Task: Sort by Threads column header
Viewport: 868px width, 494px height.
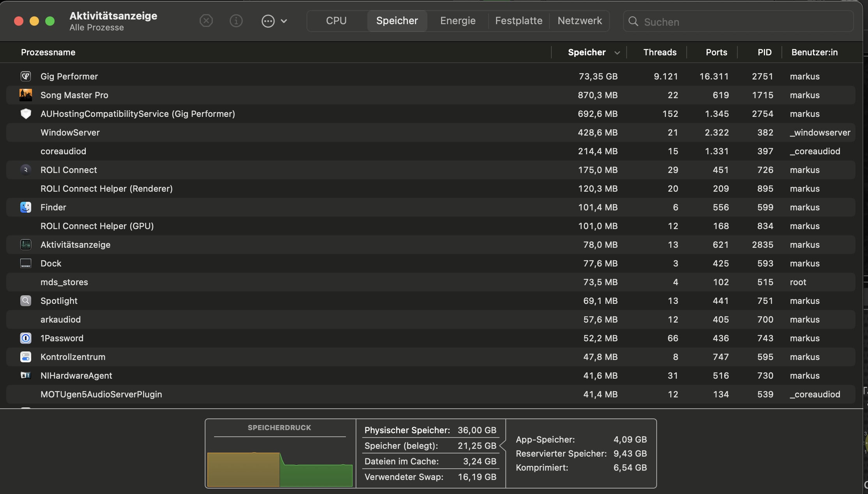Action: [x=659, y=52]
